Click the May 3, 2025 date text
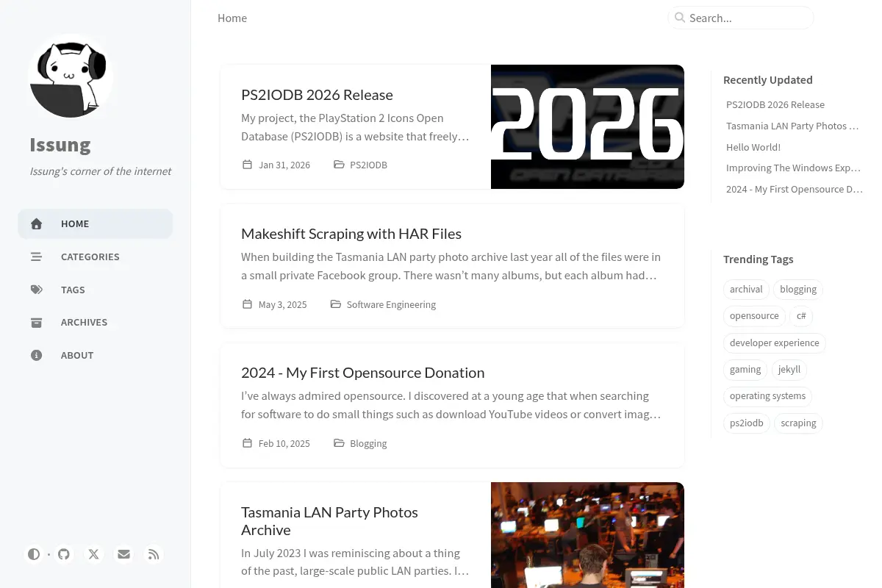The height and width of the screenshot is (588, 882). 283,305
